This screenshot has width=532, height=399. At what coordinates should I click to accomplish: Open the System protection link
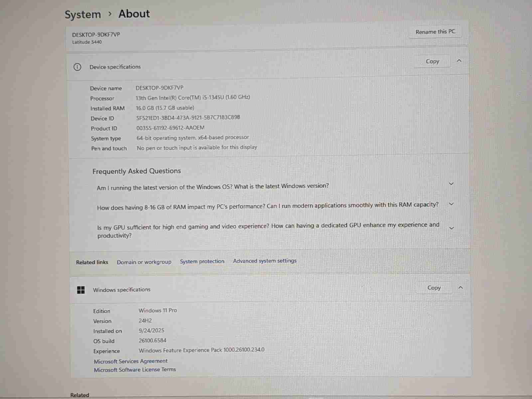(202, 261)
